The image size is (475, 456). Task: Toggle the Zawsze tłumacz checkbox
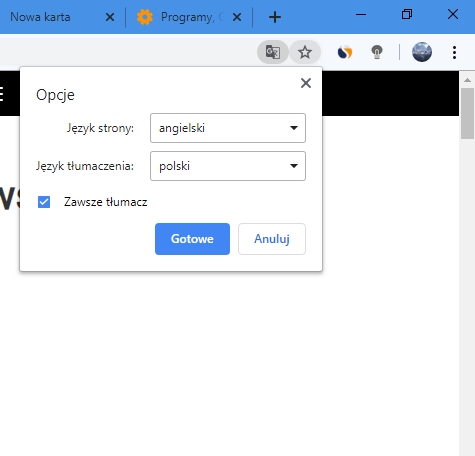(x=44, y=202)
